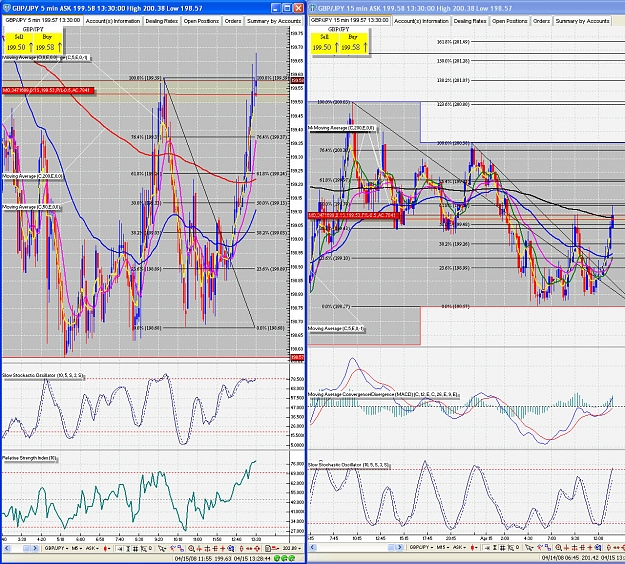Select the GBP/JPY 15 min chart tab
Viewport: 625px width, 564px height.
(349, 20)
